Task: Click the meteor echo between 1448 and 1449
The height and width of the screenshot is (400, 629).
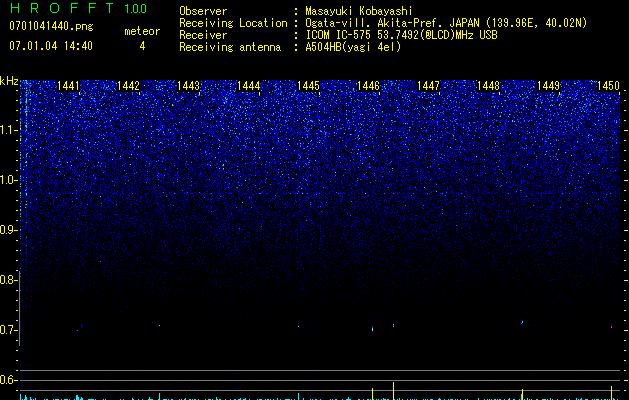Action: click(x=522, y=321)
